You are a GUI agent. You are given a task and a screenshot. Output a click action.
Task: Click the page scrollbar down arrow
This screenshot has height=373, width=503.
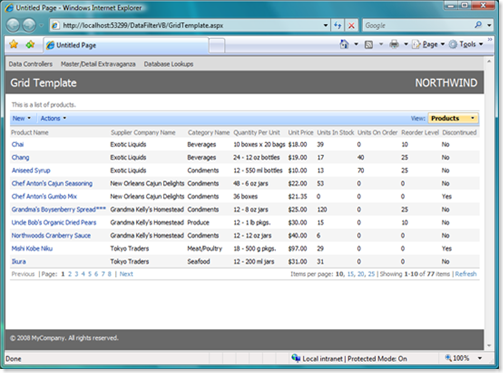489,346
